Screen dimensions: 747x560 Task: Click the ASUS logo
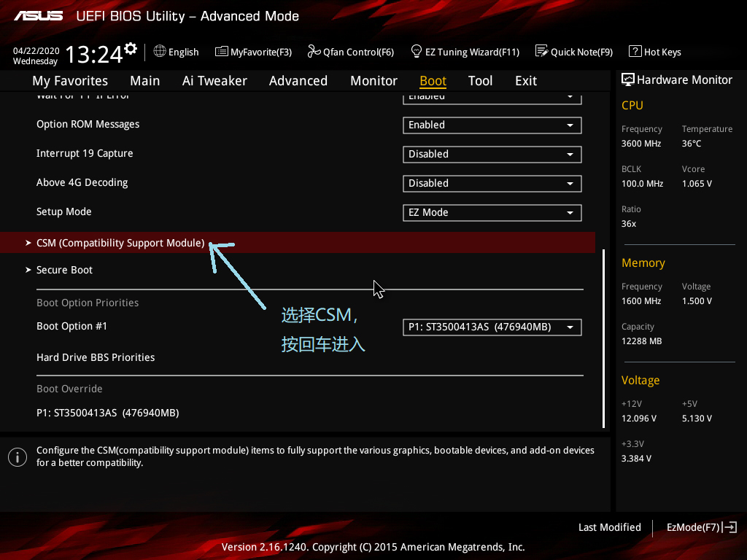38,16
